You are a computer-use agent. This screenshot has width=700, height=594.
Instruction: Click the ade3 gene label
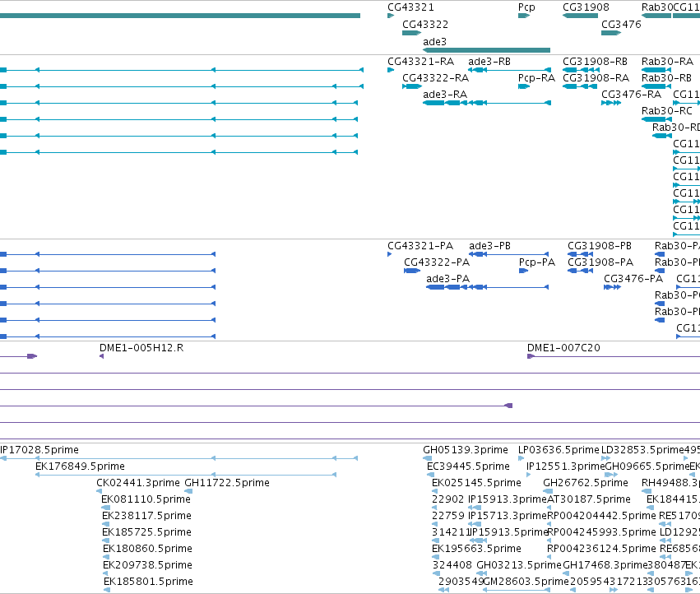click(x=434, y=41)
